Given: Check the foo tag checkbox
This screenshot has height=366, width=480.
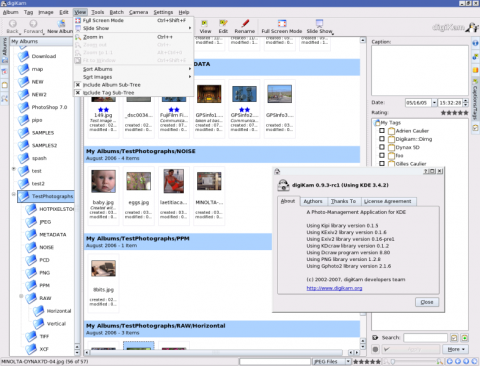Looking at the screenshot, I should [382, 155].
